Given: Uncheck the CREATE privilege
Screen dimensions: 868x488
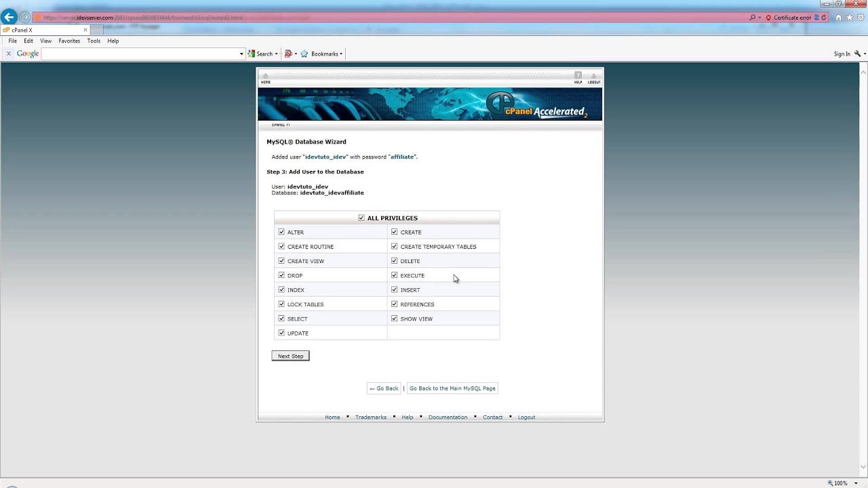Looking at the screenshot, I should tap(395, 232).
